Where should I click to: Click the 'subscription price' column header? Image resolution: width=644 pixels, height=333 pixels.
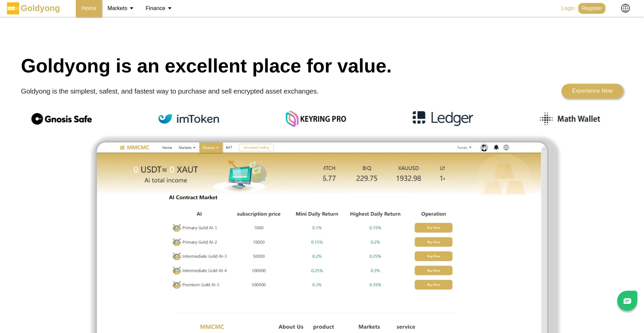pos(259,214)
